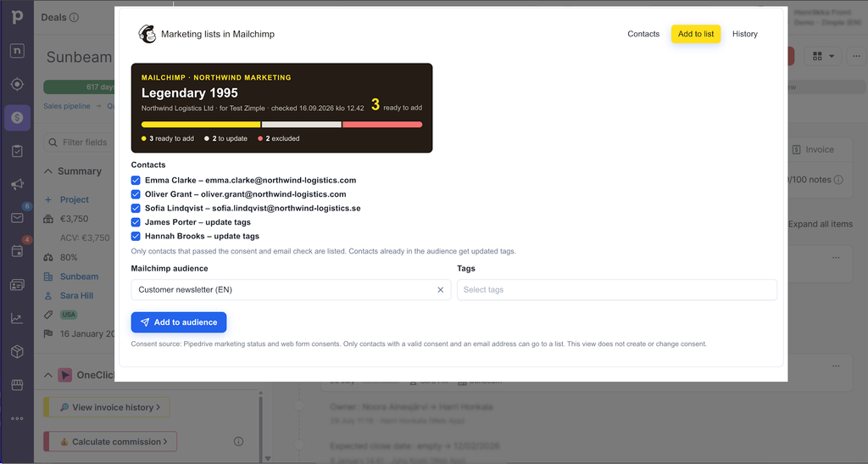Open the More dots icon in sidebar
This screenshot has height=464, width=868.
tap(17, 418)
